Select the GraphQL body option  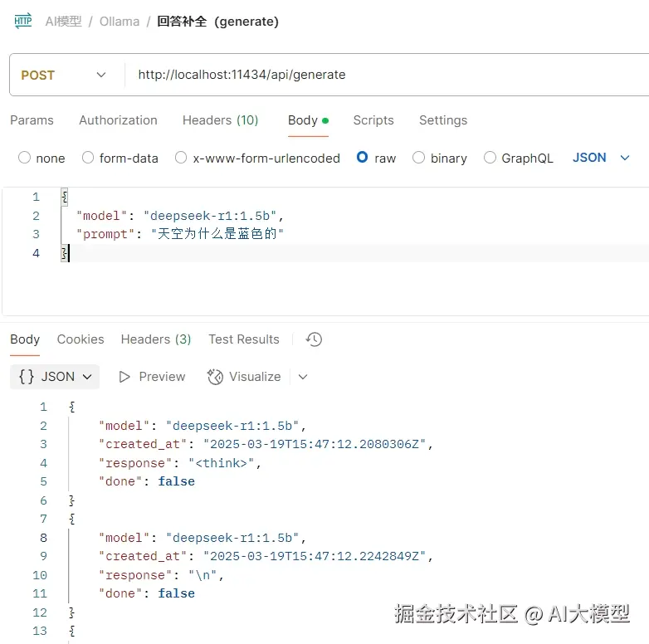pos(490,158)
